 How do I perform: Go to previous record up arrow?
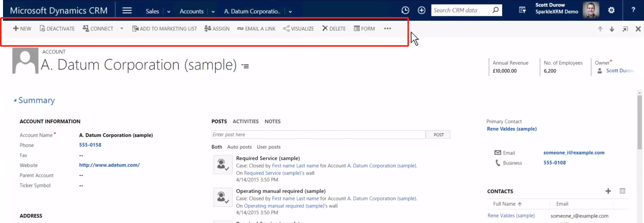pos(600,29)
